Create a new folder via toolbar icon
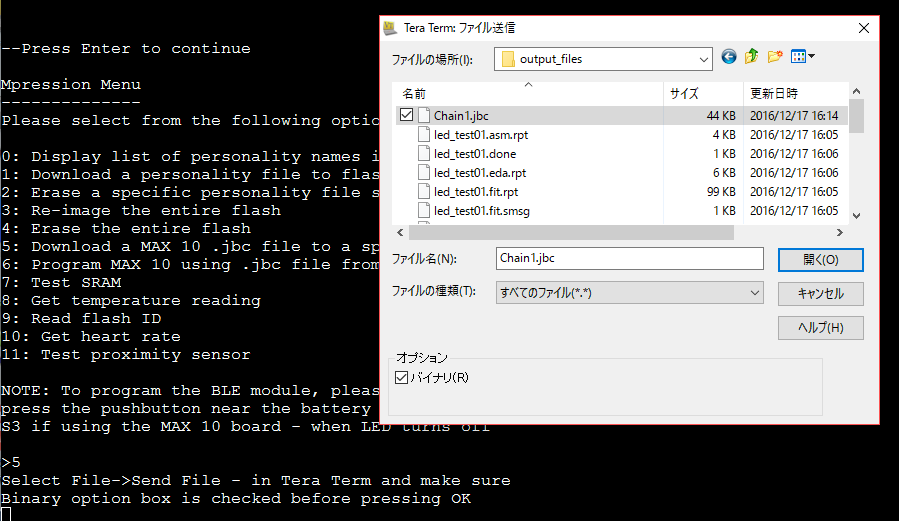899x521 pixels. [x=775, y=57]
